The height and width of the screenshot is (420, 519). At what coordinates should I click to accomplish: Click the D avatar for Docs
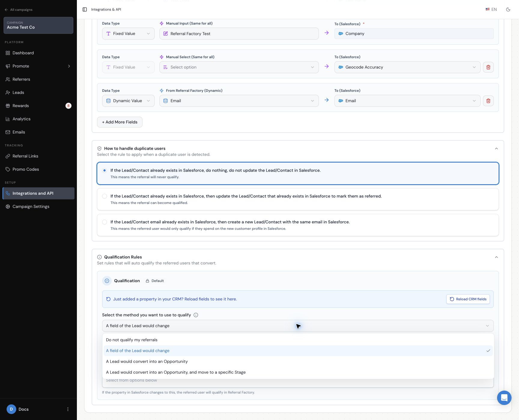pos(11,409)
